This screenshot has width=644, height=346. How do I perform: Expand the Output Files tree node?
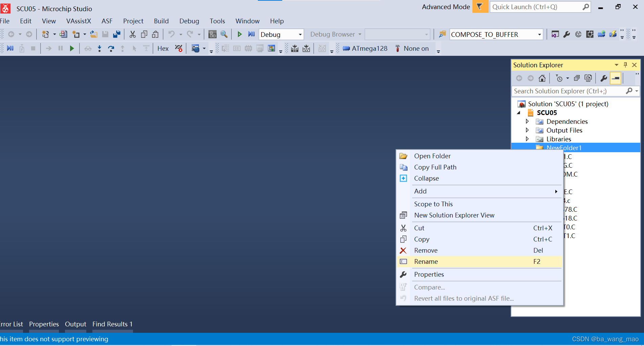pyautogui.click(x=527, y=130)
